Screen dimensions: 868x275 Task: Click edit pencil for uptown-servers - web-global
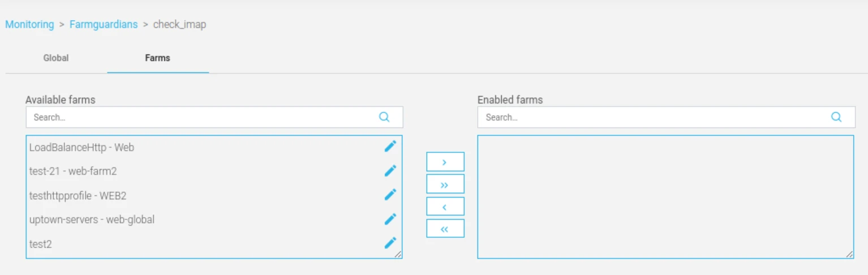click(x=390, y=219)
